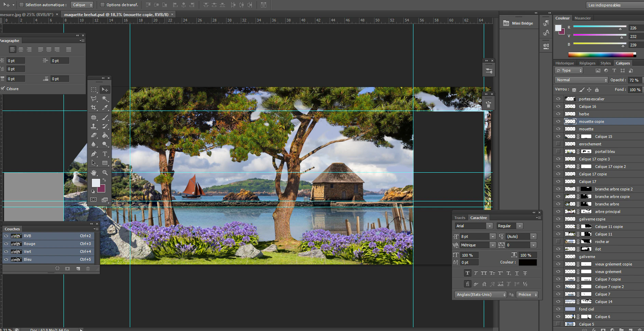The height and width of the screenshot is (331, 644).
Task: Open the Arial font family dropdown
Action: pyautogui.click(x=474, y=226)
